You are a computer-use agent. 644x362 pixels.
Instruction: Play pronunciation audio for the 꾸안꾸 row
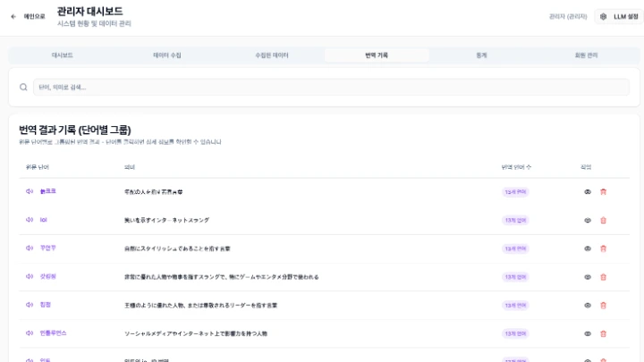coord(30,248)
